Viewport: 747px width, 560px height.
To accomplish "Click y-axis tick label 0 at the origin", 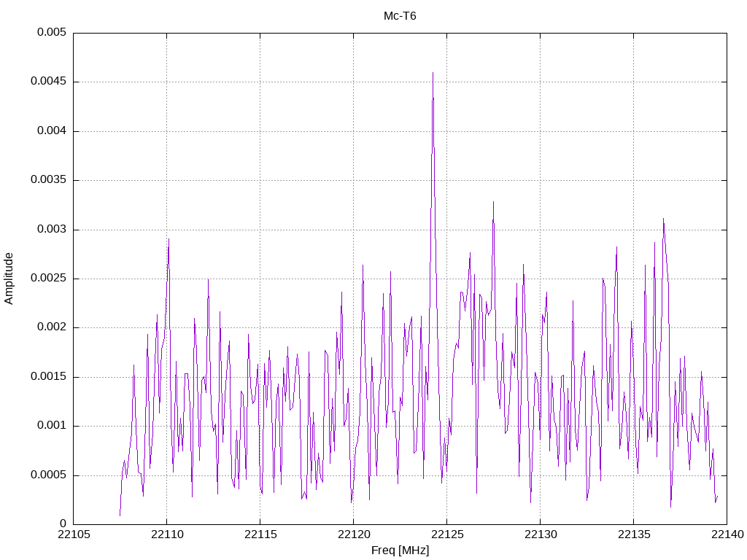I will (x=63, y=524).
